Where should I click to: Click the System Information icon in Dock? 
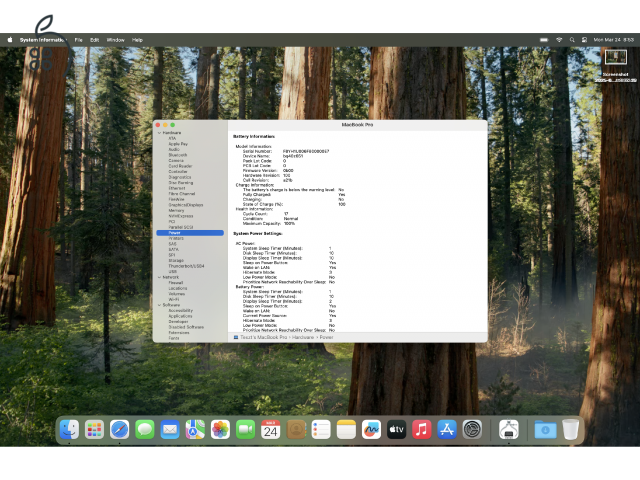click(509, 429)
